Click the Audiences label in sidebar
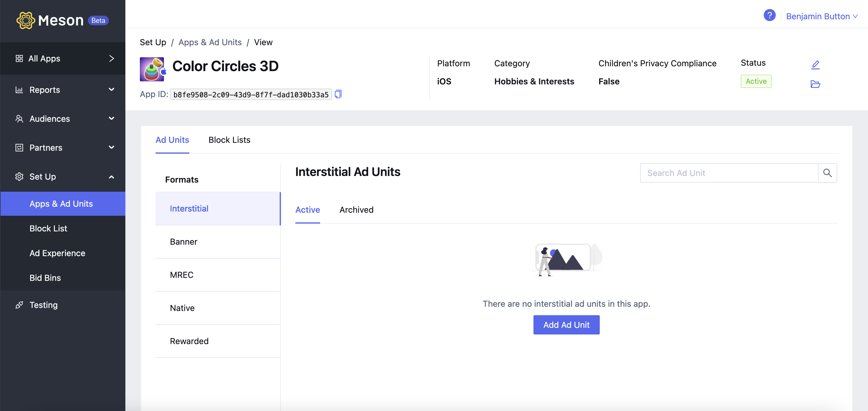 49,119
